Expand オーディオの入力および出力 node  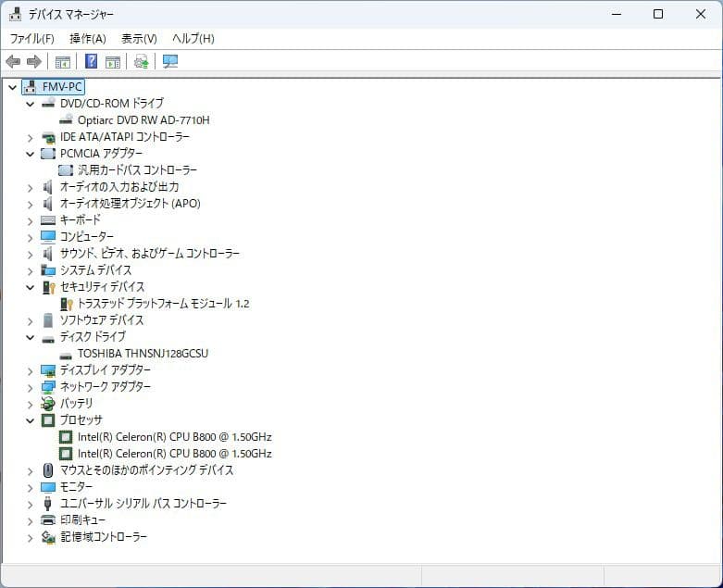point(30,188)
